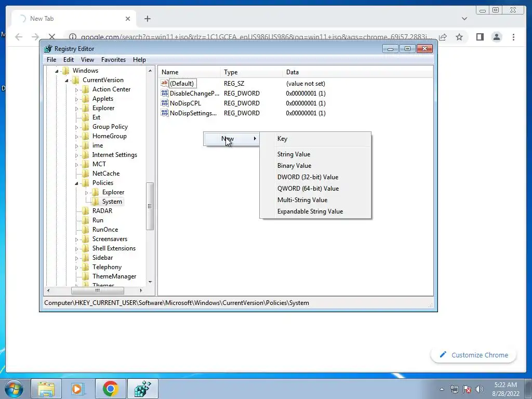
Task: Click the volume speaker tray icon
Action: [x=479, y=389]
